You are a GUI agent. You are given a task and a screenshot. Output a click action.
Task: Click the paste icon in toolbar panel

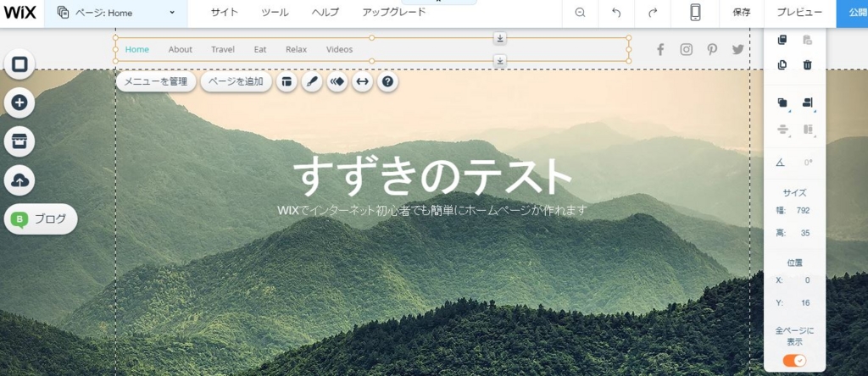[x=808, y=39]
